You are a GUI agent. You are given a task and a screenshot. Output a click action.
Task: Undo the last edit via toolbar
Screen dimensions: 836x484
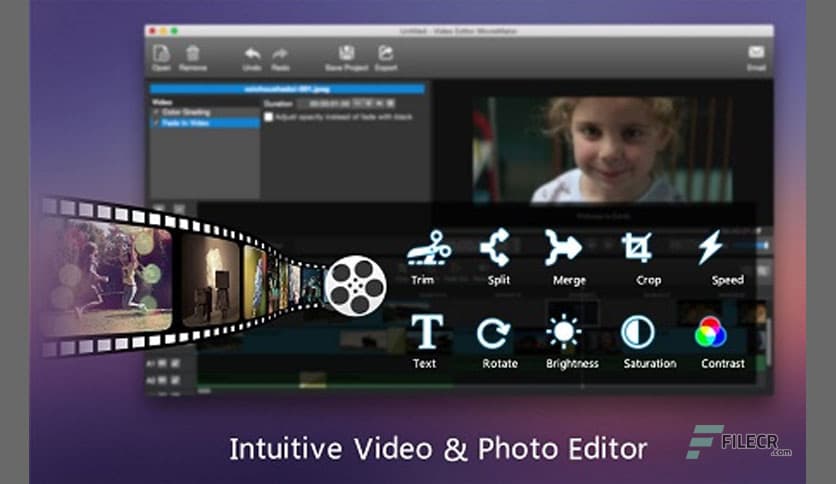(252, 54)
